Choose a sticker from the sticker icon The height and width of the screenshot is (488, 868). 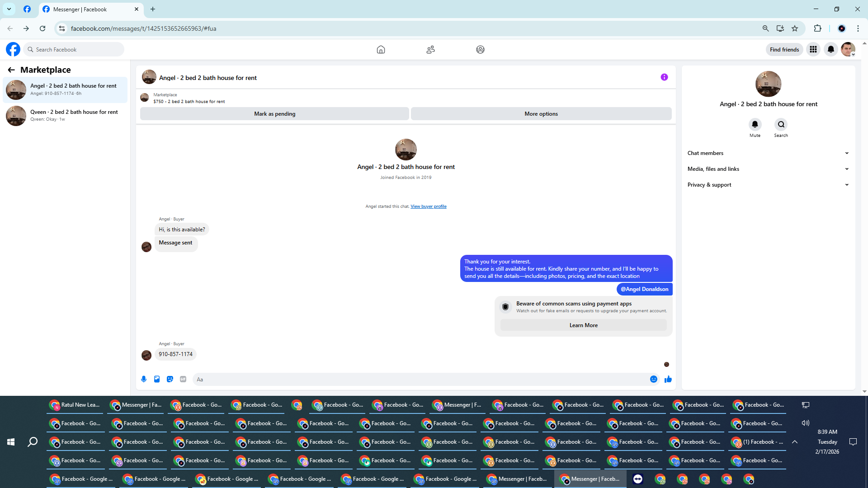coord(170,379)
